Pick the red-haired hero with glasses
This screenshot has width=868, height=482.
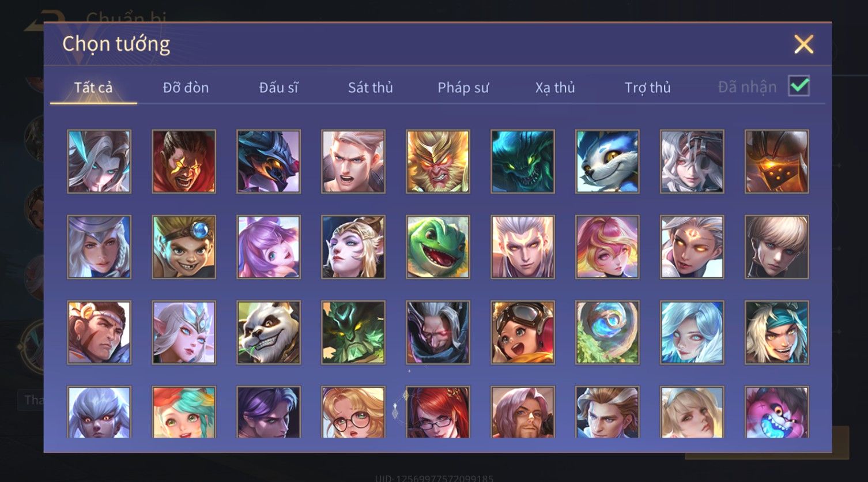coord(438,412)
